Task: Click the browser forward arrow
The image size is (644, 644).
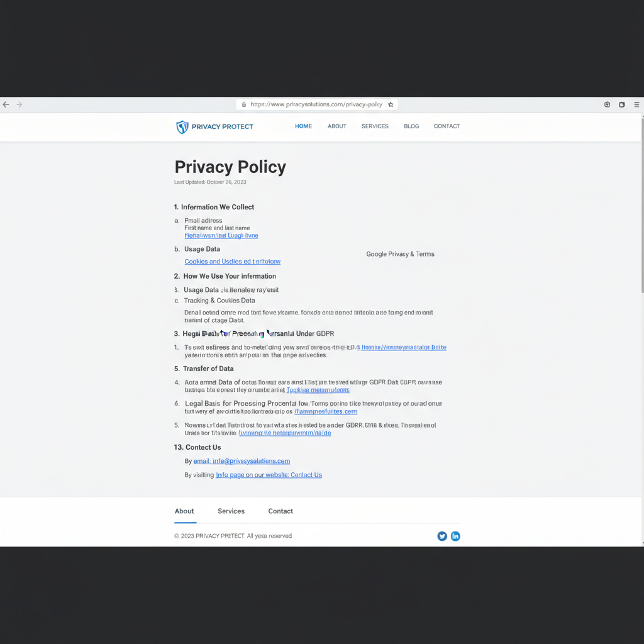Action: coord(19,104)
